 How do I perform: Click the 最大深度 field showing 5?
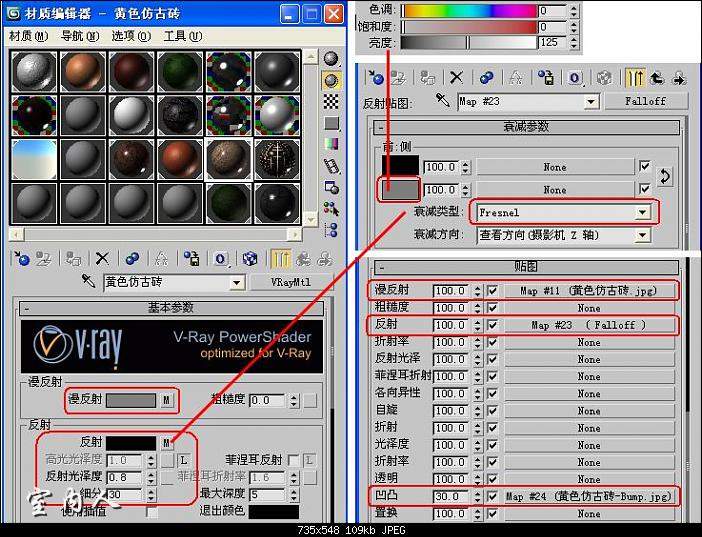pyautogui.click(x=267, y=494)
